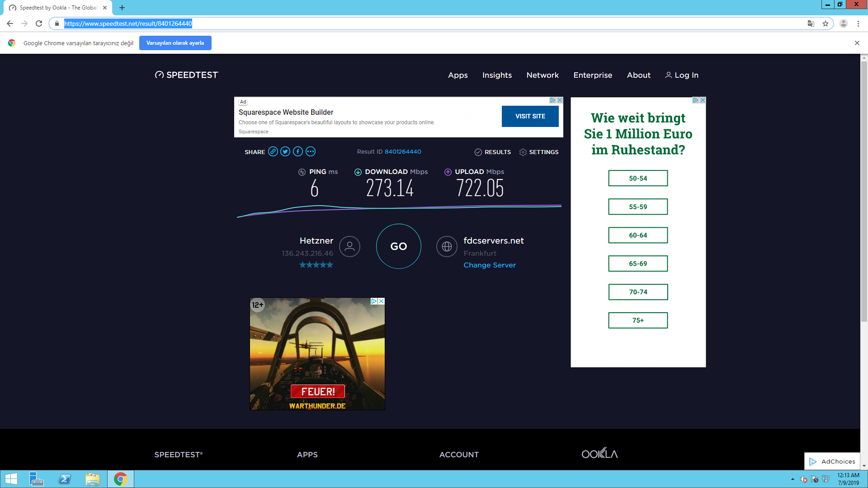Click the APPS footer heading
Image resolution: width=868 pixels, height=488 pixels.
pyautogui.click(x=307, y=455)
